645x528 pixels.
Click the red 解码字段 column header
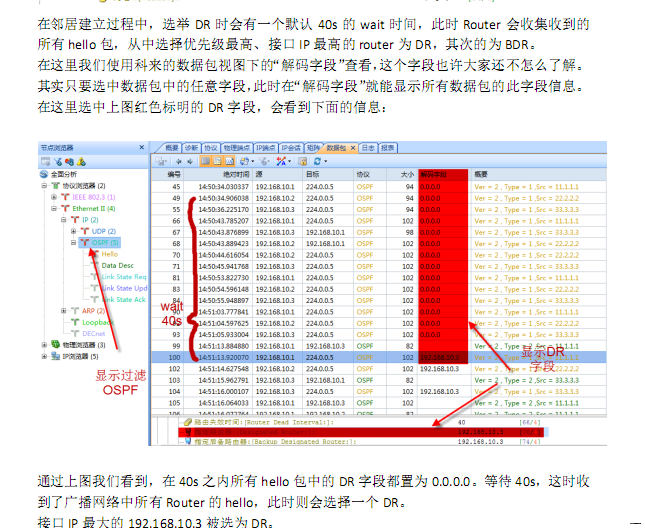click(x=443, y=174)
